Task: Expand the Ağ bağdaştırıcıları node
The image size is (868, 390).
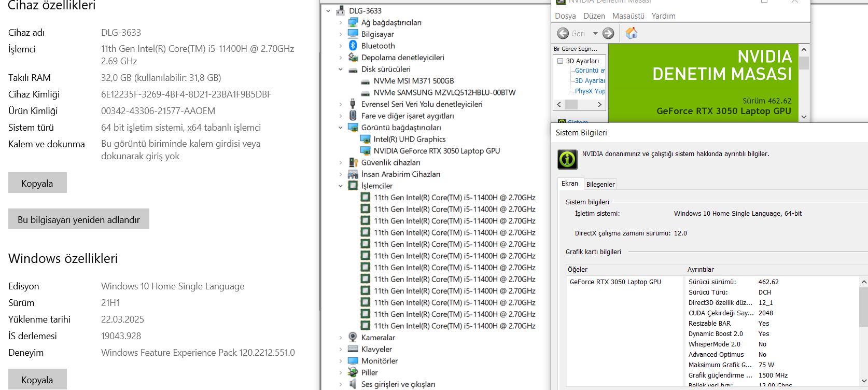Action: [341, 23]
